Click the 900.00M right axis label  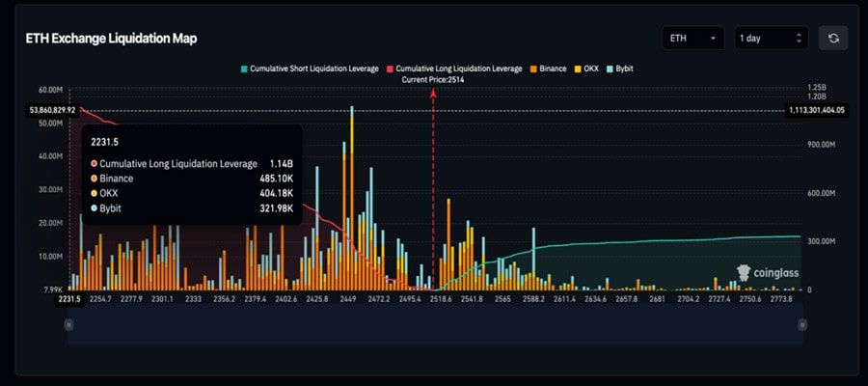[821, 145]
